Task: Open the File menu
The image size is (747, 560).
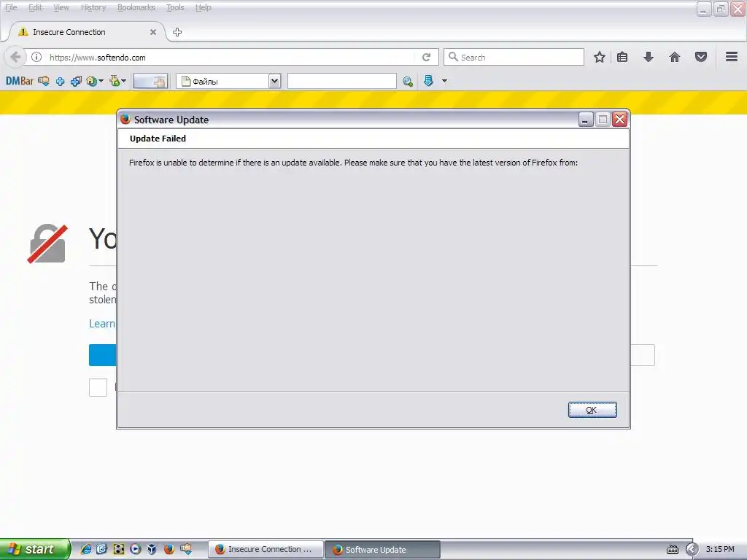Action: [11, 7]
